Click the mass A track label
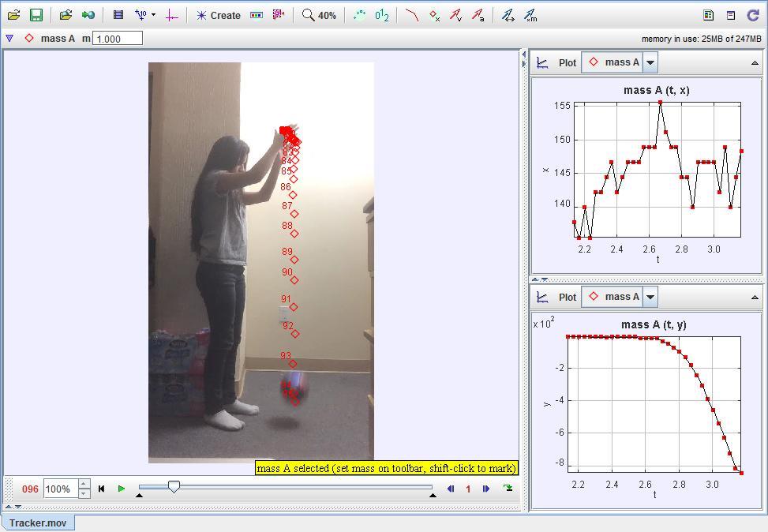The width and height of the screenshot is (768, 532). (58, 38)
